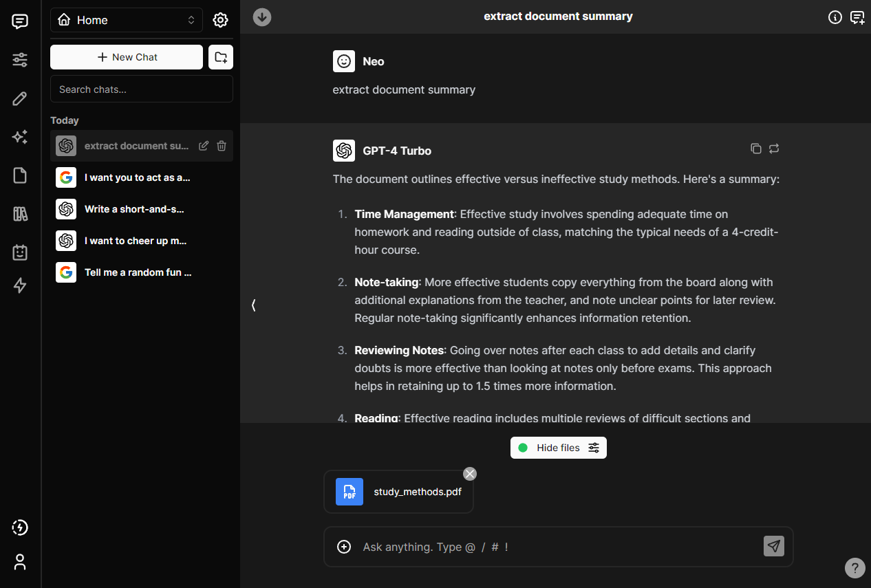The width and height of the screenshot is (871, 588).
Task: Toggle Hide files button
Action: point(558,448)
